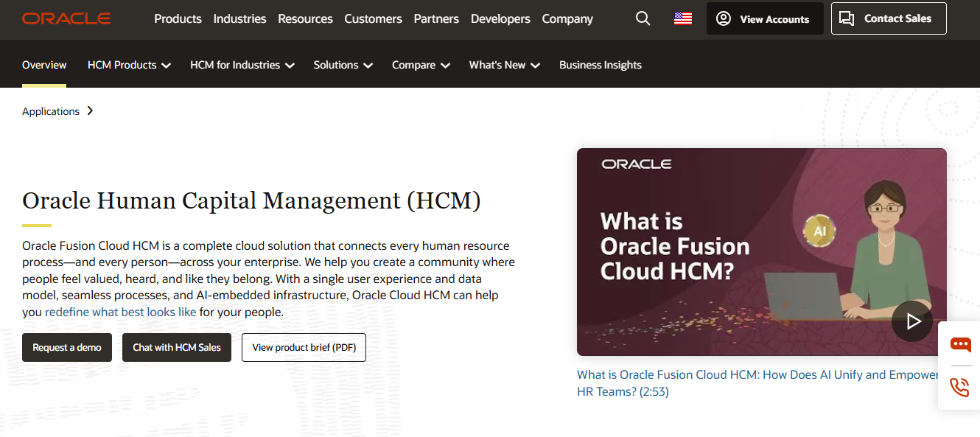Open the Compare dropdown

[420, 65]
